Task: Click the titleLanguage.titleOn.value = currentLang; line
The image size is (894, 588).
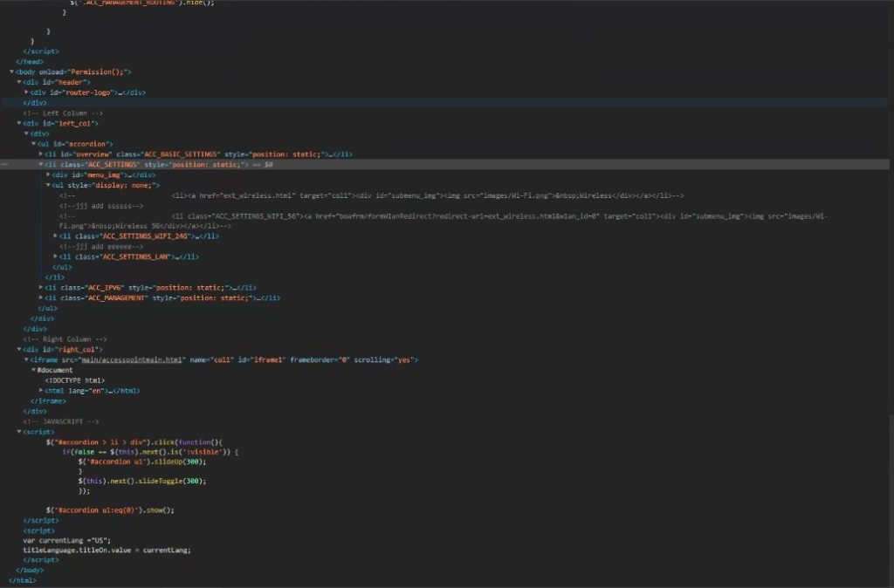Action: tap(107, 550)
